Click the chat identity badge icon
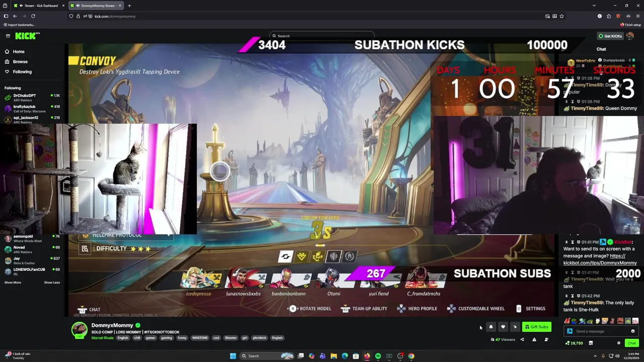 coord(570,331)
